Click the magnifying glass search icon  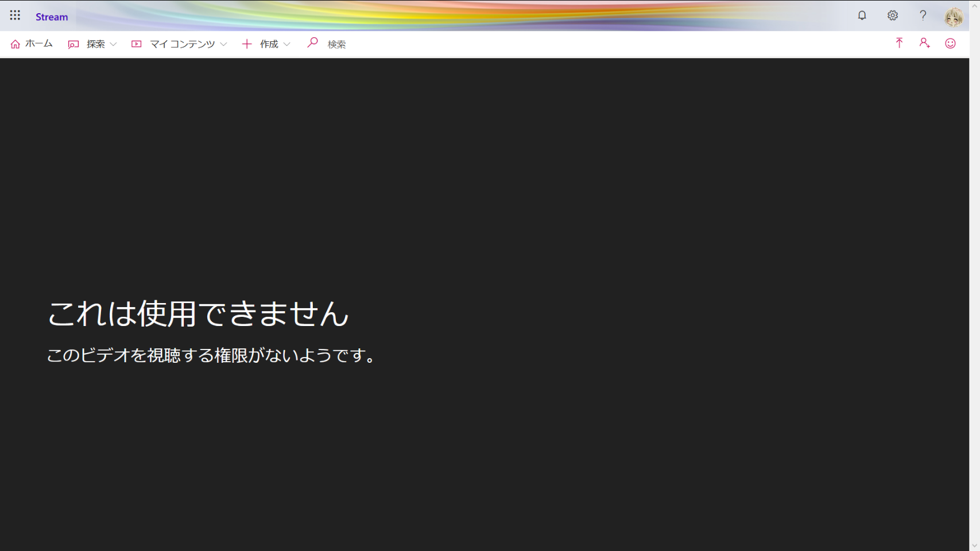pos(312,43)
